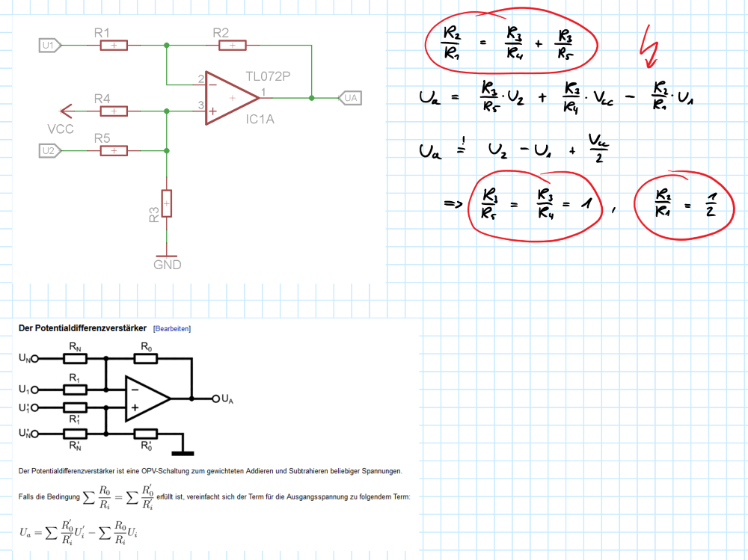Click the handwritten Ua = U2 − U1 + Vcc/2 line
The width and height of the screenshot is (748, 560).
click(514, 149)
